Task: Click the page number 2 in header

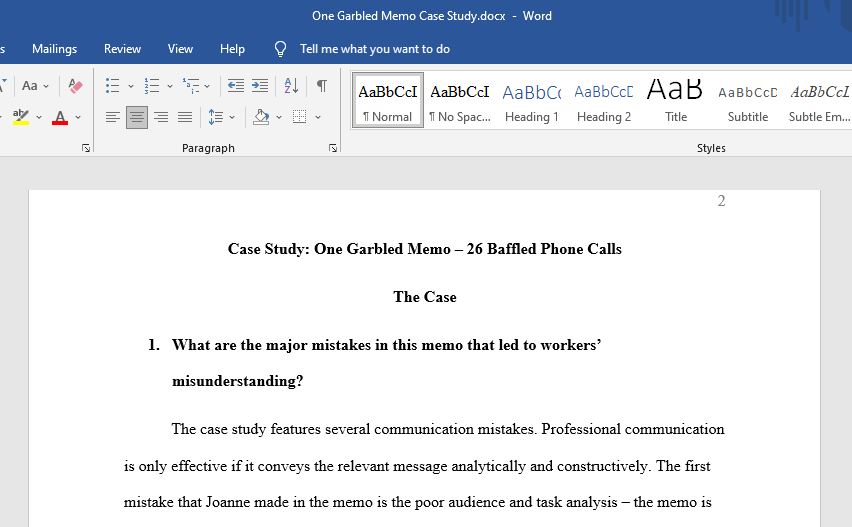Action: coord(721,201)
